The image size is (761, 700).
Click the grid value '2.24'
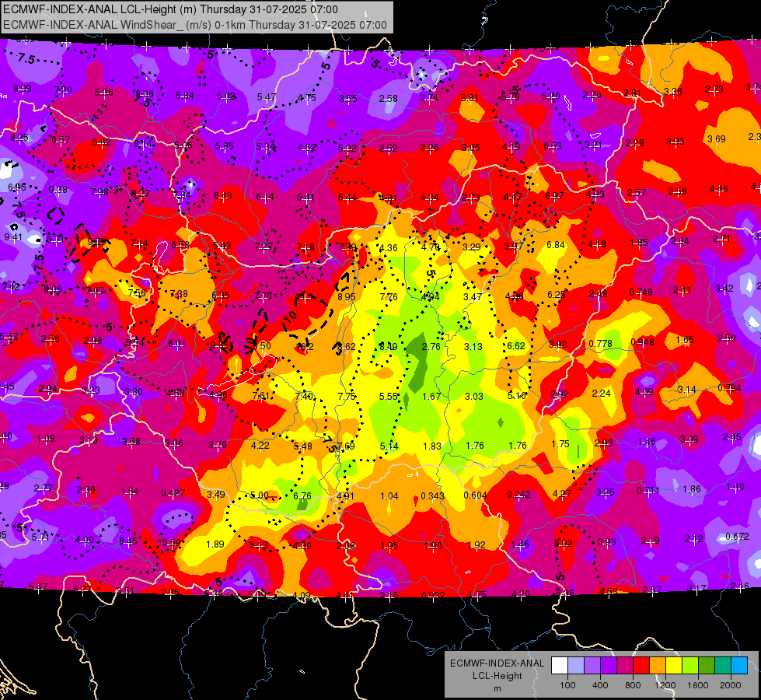[x=602, y=394]
